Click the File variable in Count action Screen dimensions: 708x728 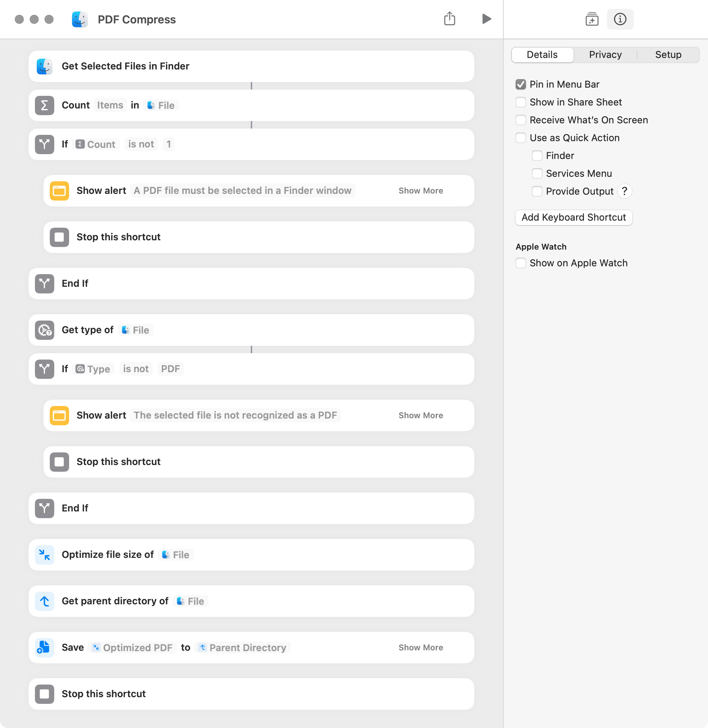click(x=161, y=105)
